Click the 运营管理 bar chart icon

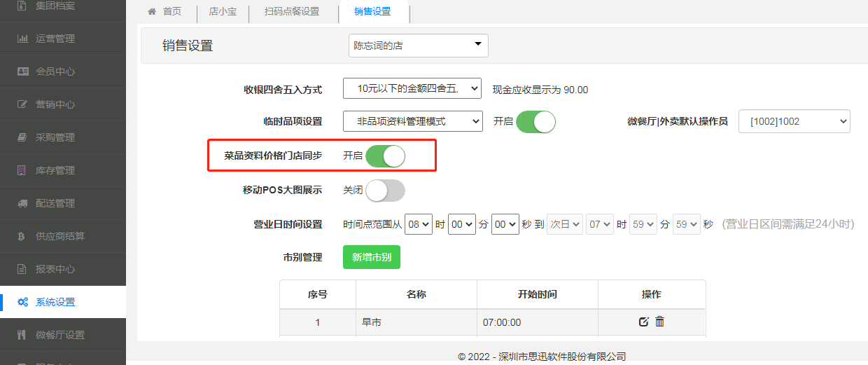tap(22, 39)
